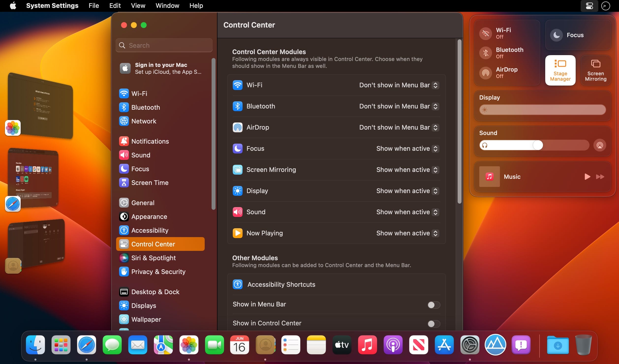The height and width of the screenshot is (364, 619).
Task: Toggle Show in Control Center for Accessibility Shortcuts
Action: 432,323
